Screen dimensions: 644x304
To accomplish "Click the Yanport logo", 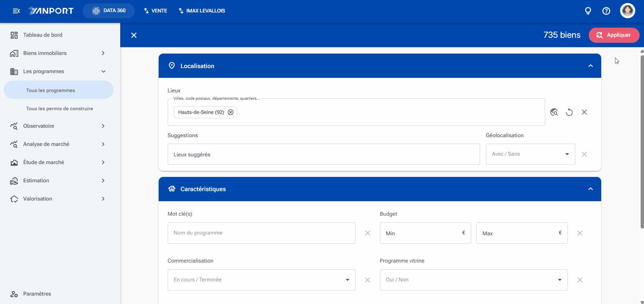I will (x=51, y=11).
